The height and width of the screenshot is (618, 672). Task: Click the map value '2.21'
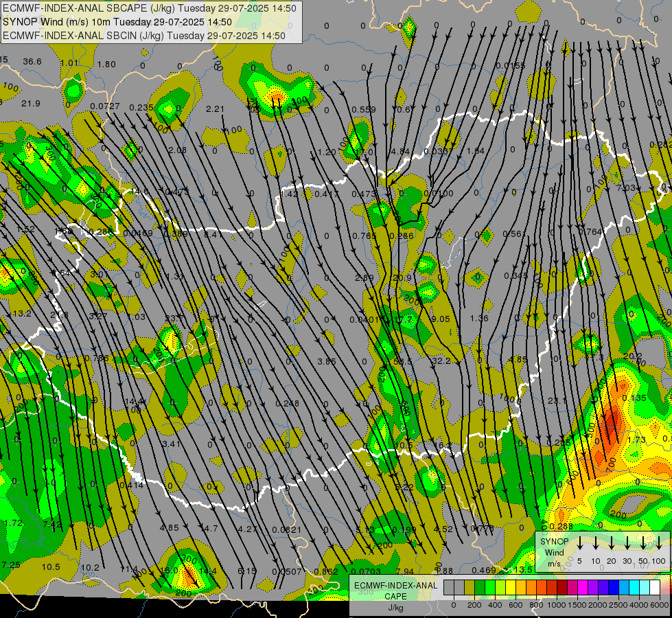pos(215,109)
